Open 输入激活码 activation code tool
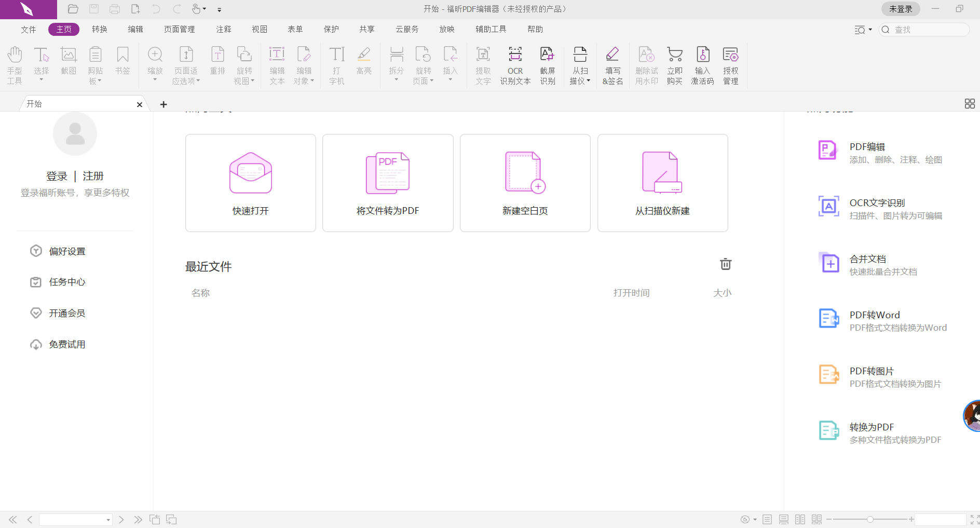 (x=702, y=65)
